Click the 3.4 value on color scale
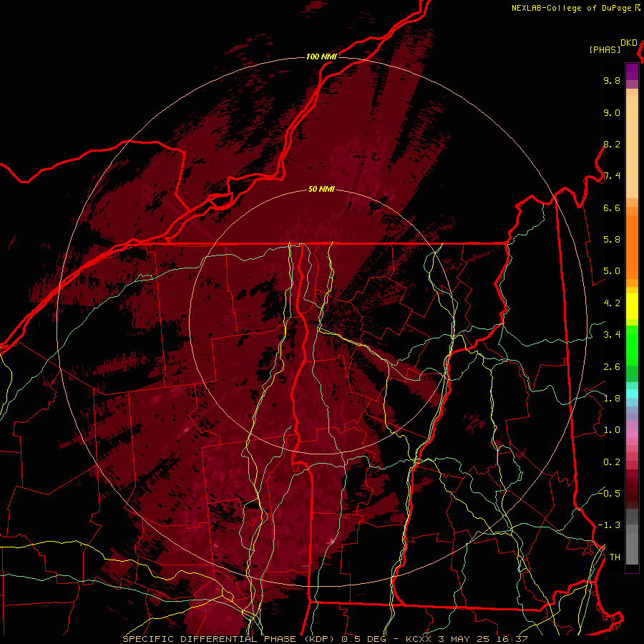 [x=612, y=335]
